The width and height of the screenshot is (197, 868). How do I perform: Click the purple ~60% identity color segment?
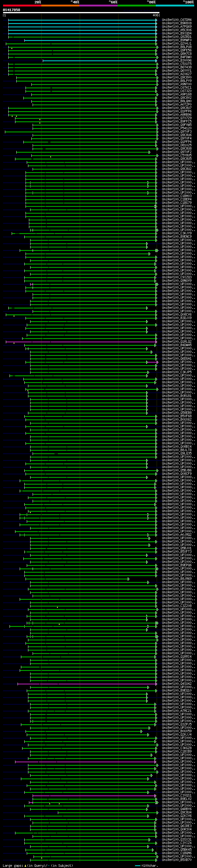coord(99,6)
